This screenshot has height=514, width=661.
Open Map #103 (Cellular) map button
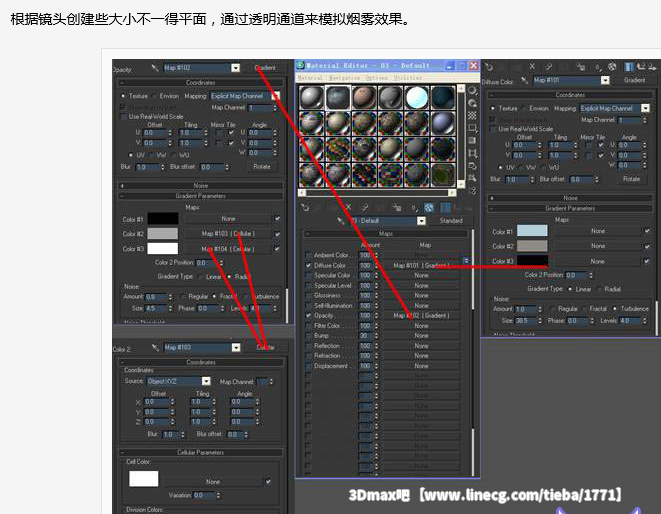coord(228,234)
